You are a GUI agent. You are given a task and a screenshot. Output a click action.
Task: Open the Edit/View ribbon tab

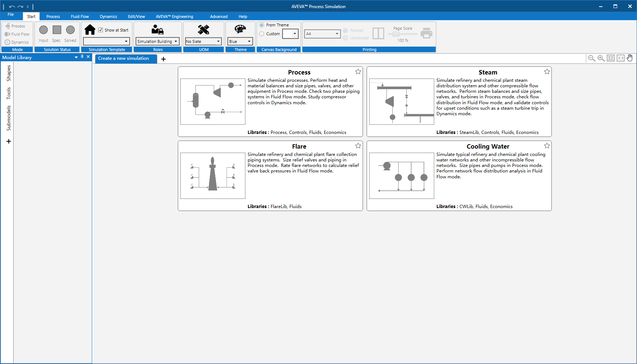click(136, 17)
